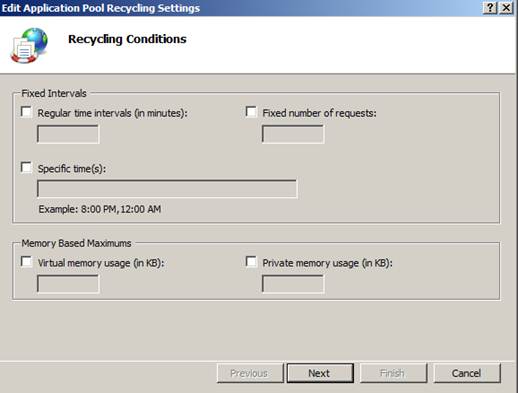Click the Next button
This screenshot has height=393, width=518.
click(320, 373)
